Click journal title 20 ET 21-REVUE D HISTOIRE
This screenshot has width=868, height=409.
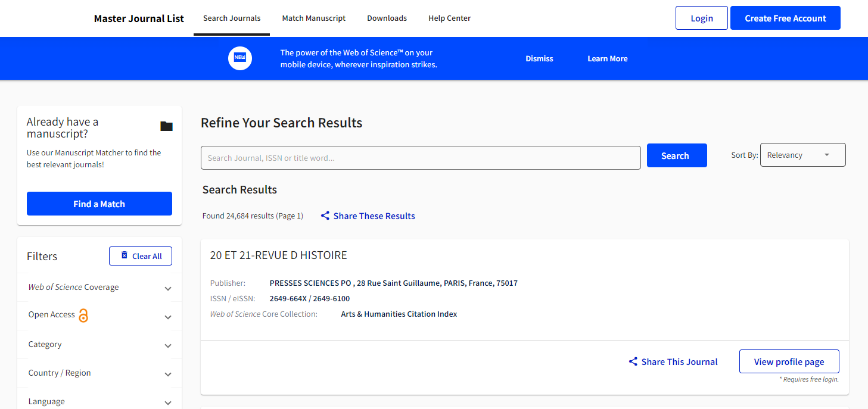point(278,255)
